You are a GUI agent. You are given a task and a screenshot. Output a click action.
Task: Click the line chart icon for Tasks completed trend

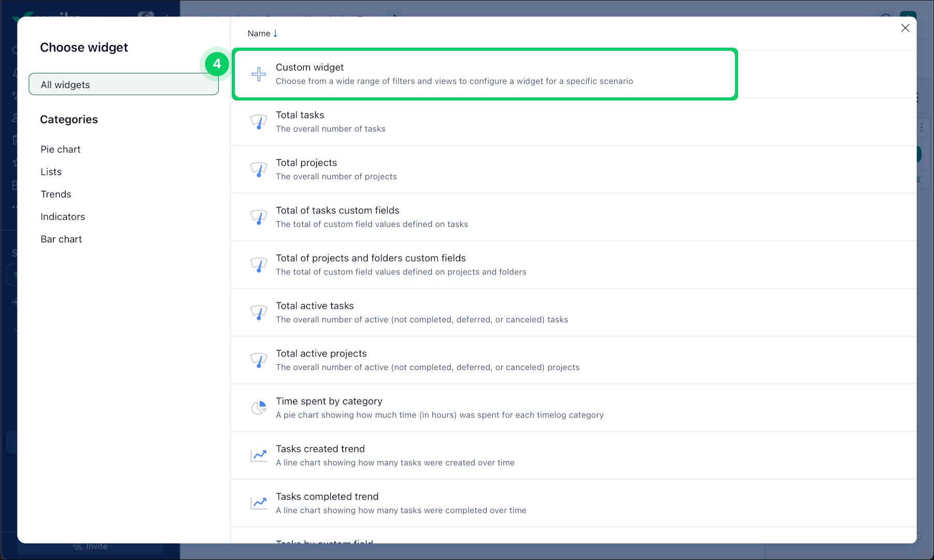click(x=259, y=502)
